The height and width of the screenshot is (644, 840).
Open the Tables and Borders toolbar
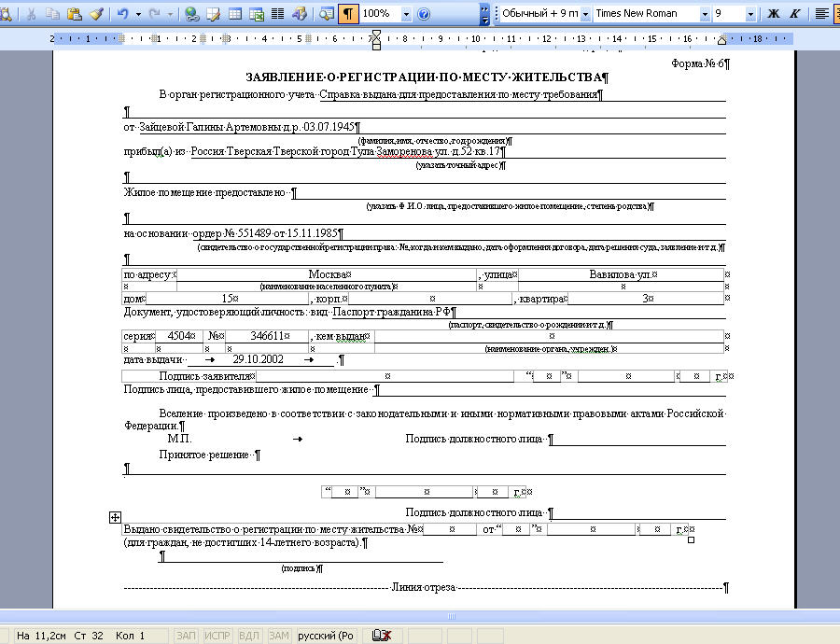pos(213,14)
